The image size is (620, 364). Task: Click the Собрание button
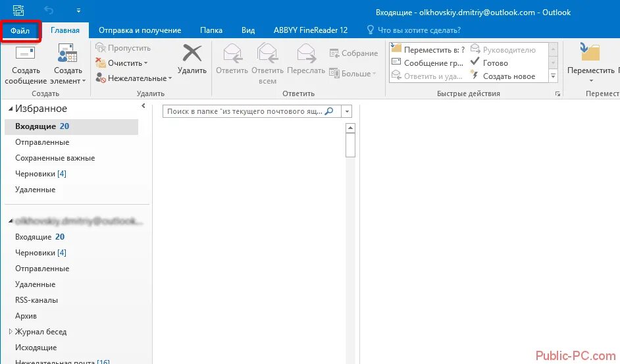[x=353, y=53]
